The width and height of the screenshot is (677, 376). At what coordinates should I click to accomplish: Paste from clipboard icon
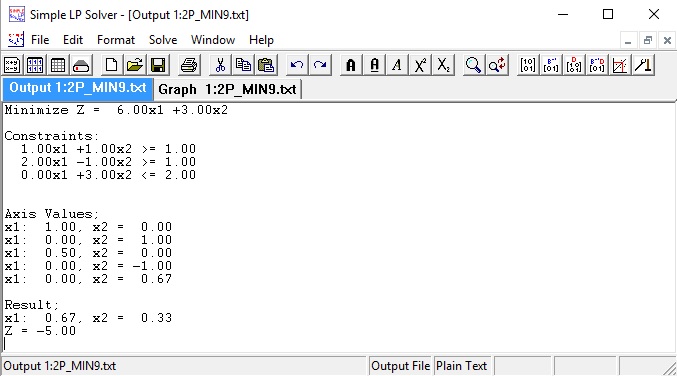[266, 65]
